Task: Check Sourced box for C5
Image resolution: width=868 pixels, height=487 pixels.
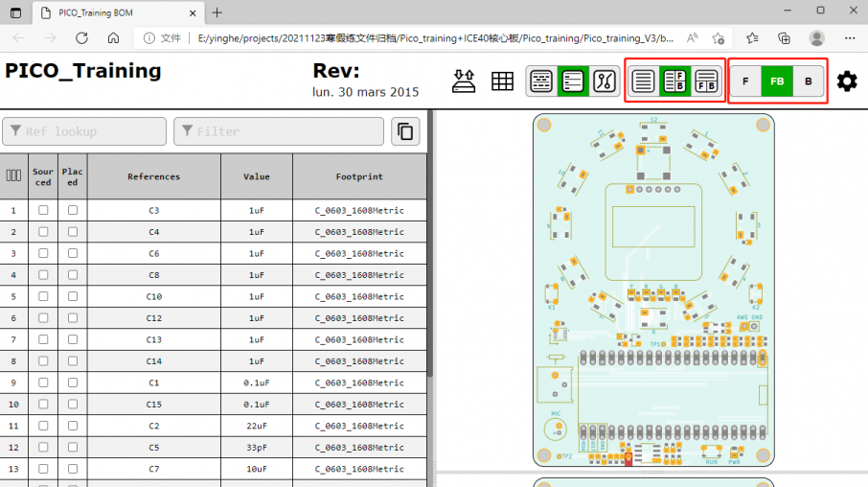Action: pos(43,447)
